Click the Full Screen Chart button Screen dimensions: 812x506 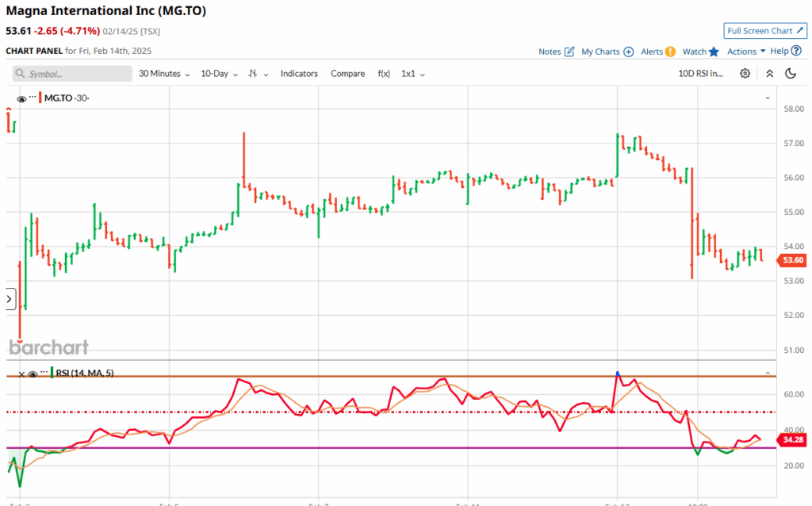click(x=765, y=31)
